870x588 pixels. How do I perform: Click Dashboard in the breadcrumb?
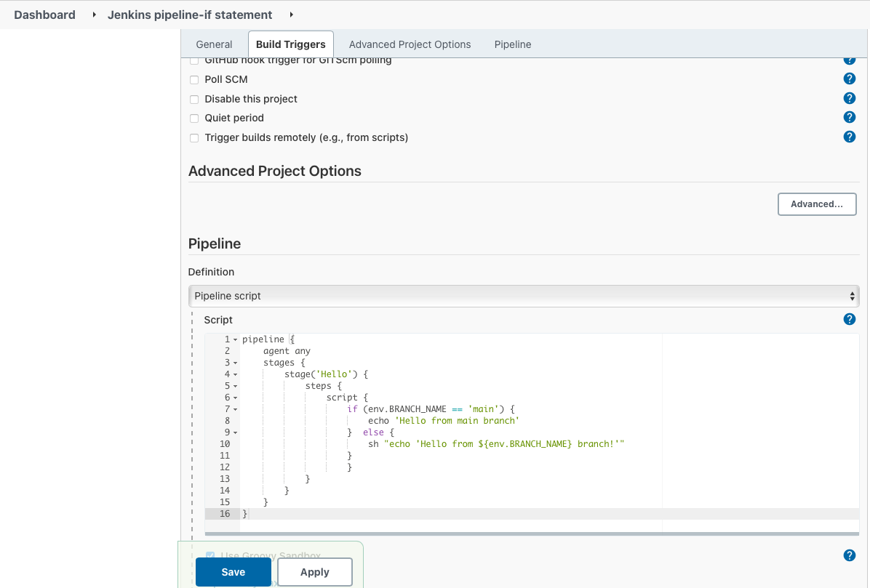pos(44,15)
